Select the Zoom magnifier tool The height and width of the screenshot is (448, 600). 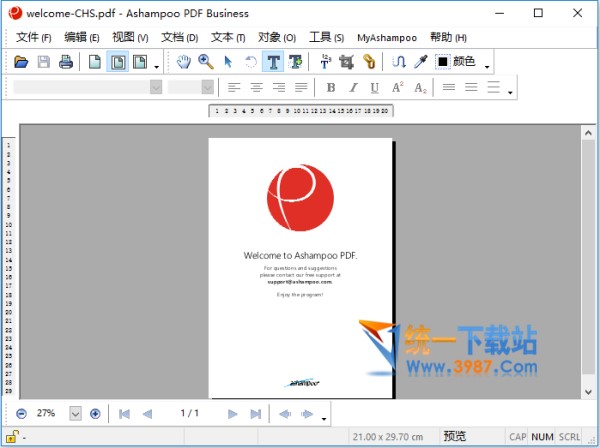pyautogui.click(x=206, y=62)
